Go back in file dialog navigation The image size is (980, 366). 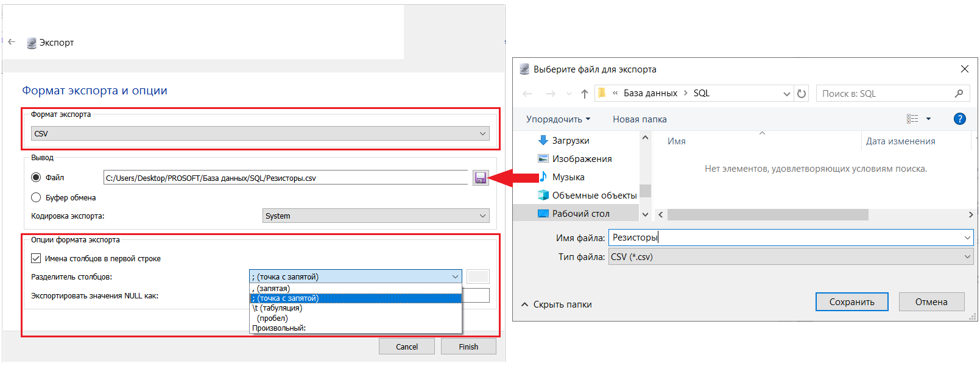[527, 93]
